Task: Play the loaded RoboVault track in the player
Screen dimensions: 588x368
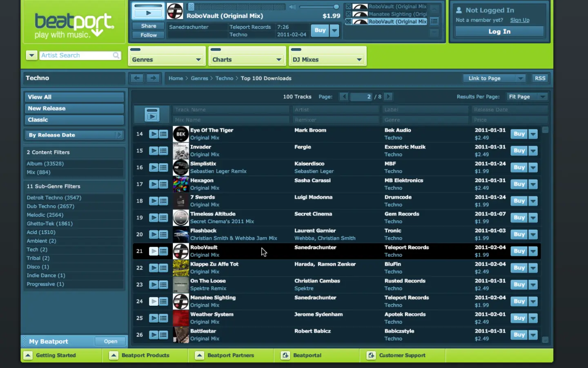Action: [x=148, y=12]
